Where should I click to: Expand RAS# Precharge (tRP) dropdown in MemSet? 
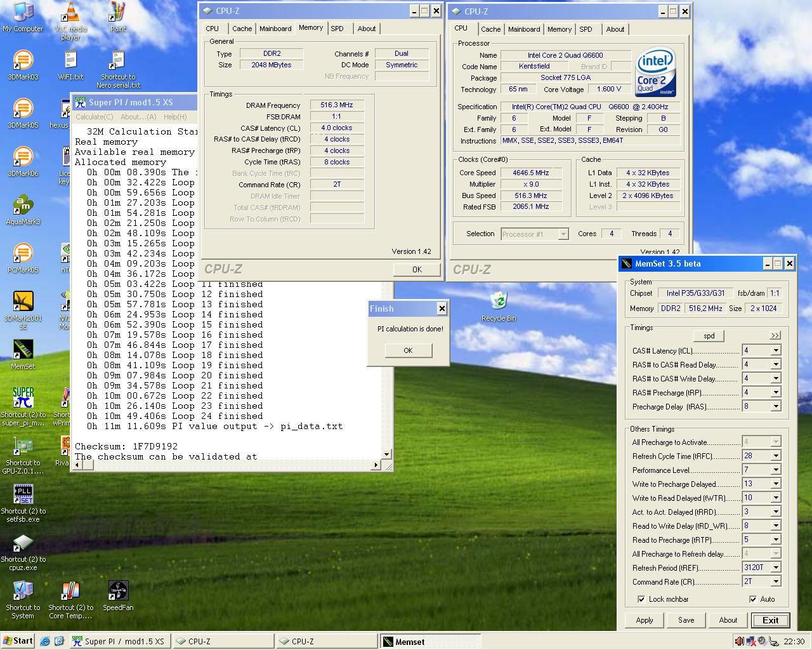point(775,392)
